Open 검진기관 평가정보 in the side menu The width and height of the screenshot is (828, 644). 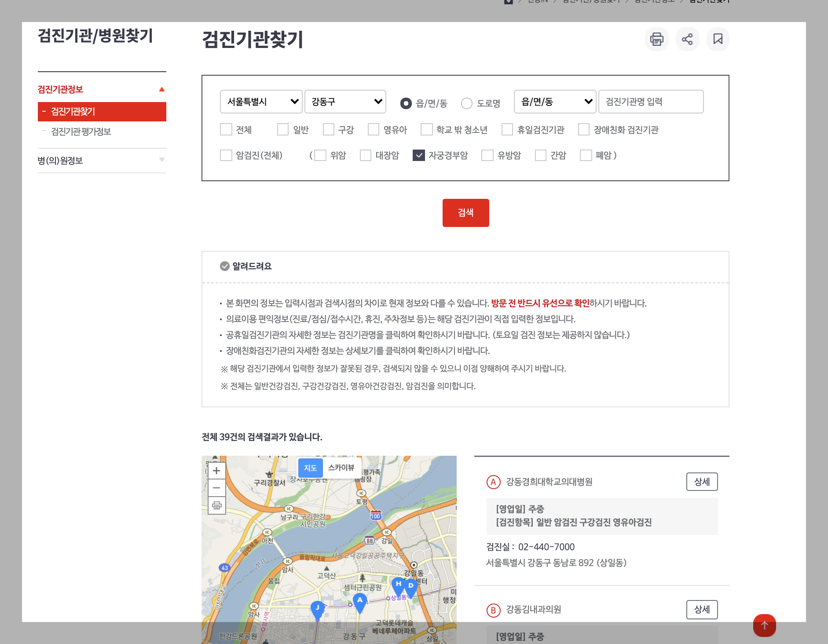[81, 132]
